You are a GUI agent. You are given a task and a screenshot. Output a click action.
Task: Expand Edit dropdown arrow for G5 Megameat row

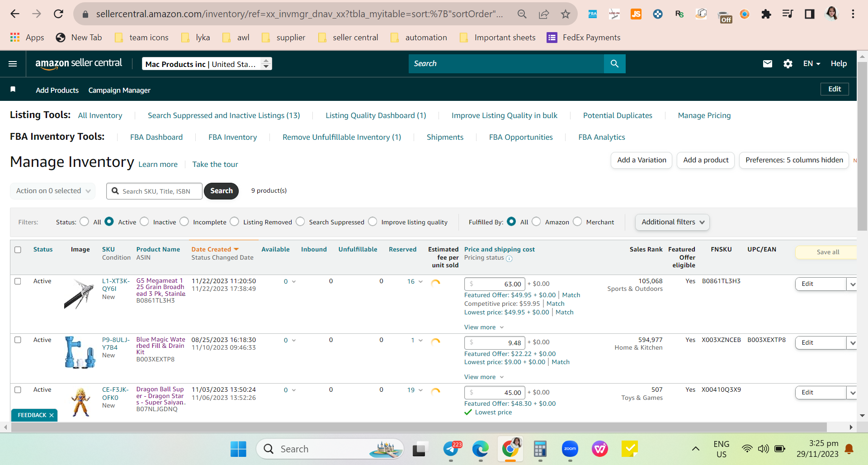[x=852, y=284]
